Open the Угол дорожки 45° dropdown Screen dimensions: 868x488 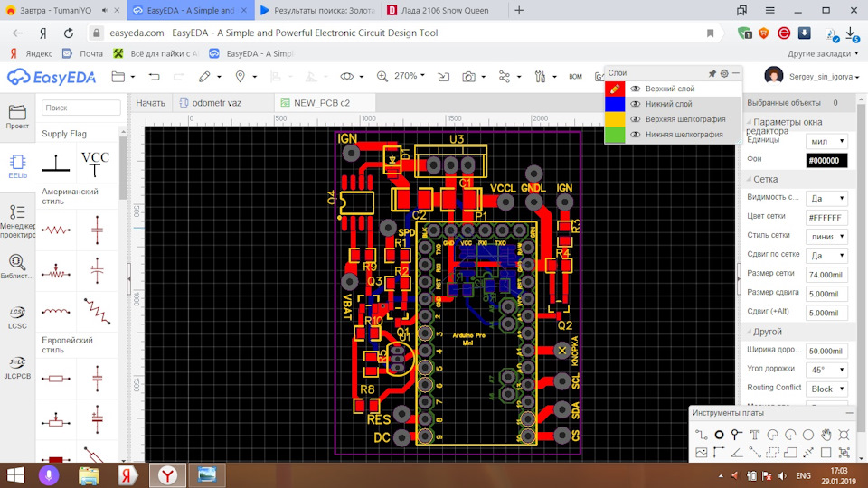click(x=826, y=370)
